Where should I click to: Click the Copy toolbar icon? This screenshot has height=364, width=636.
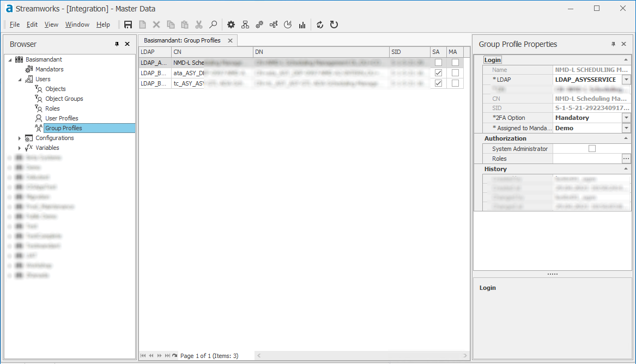(x=171, y=25)
